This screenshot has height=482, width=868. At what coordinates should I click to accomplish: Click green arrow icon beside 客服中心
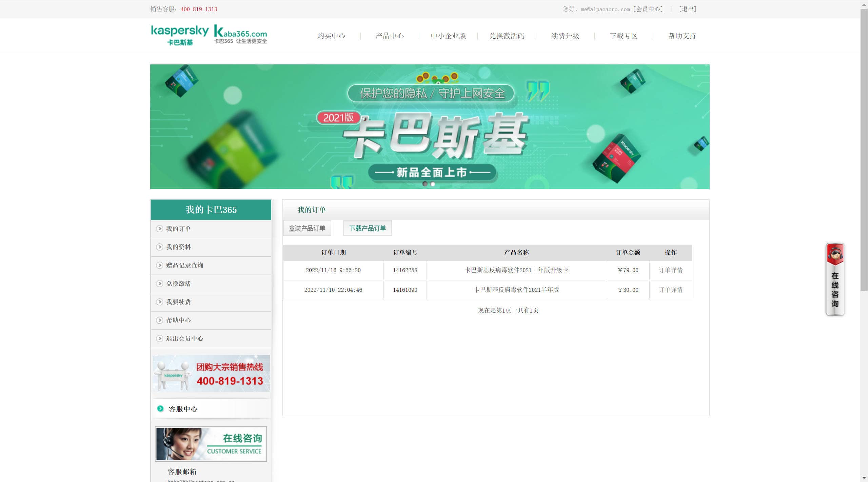160,409
